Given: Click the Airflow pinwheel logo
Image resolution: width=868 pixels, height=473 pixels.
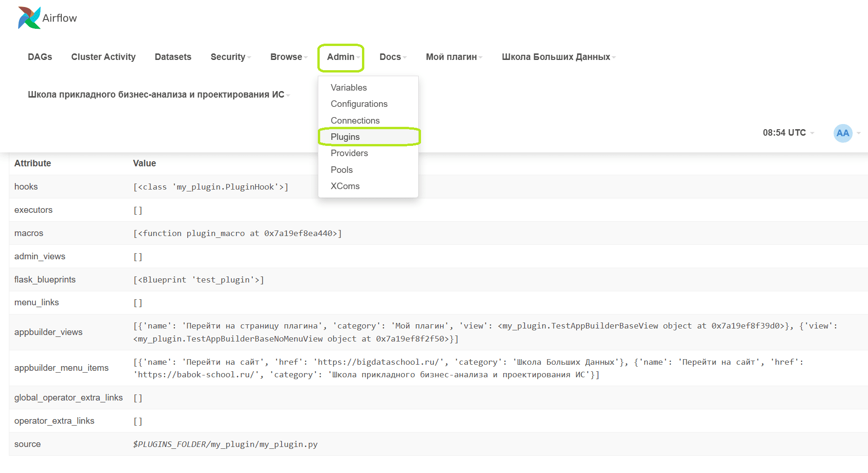Looking at the screenshot, I should [29, 18].
